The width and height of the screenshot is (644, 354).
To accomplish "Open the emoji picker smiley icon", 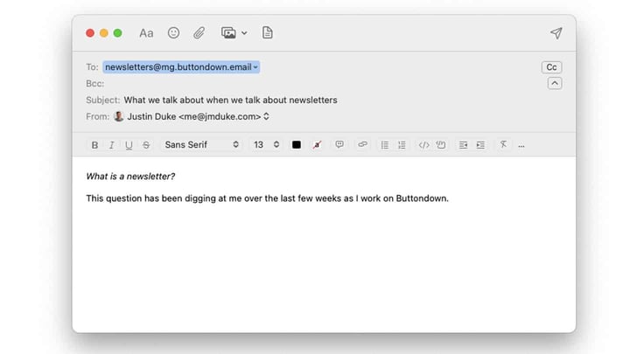I will [173, 33].
